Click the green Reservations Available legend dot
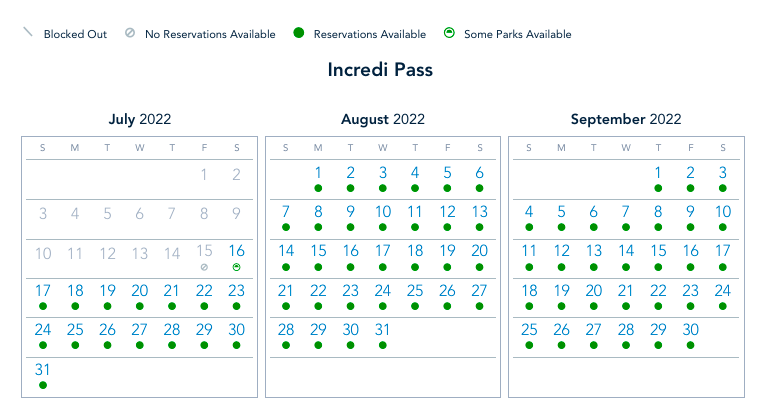Viewport: 766px width, 417px height. (x=298, y=34)
